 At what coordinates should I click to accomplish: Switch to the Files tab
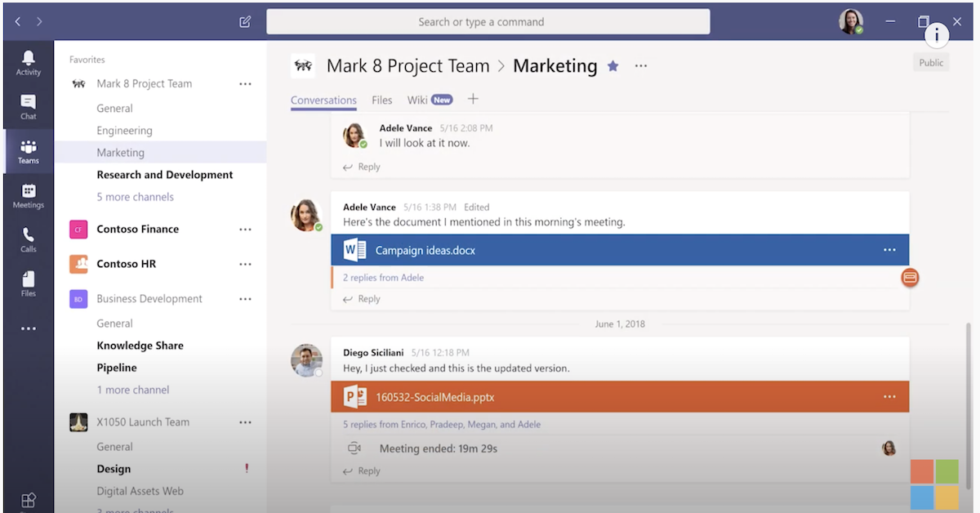[381, 100]
